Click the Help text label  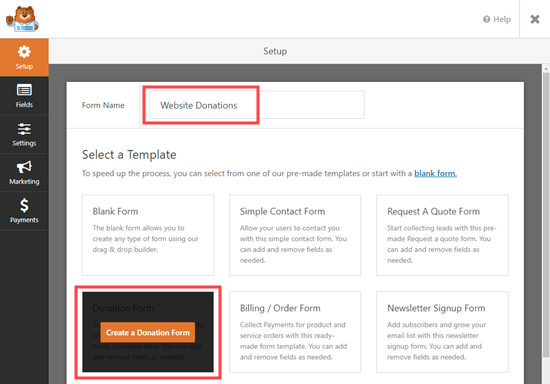[502, 19]
